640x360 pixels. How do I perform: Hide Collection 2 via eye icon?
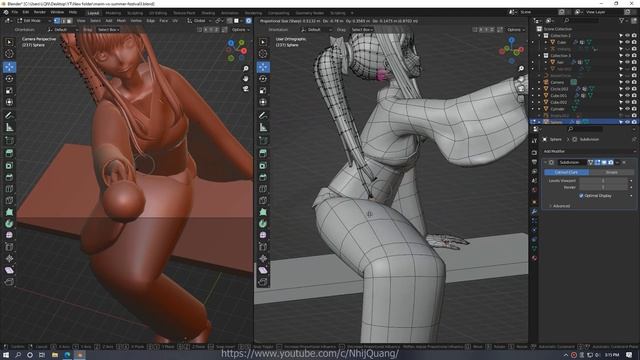(627, 36)
